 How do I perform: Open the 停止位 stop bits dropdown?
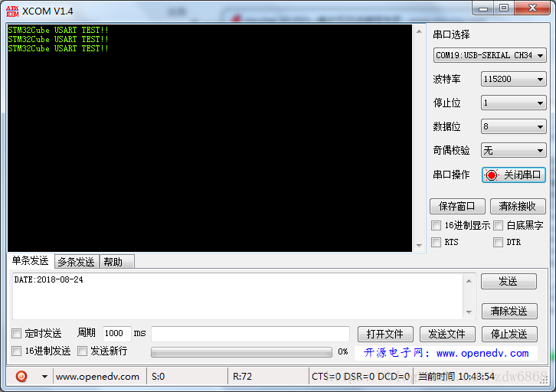tap(513, 103)
